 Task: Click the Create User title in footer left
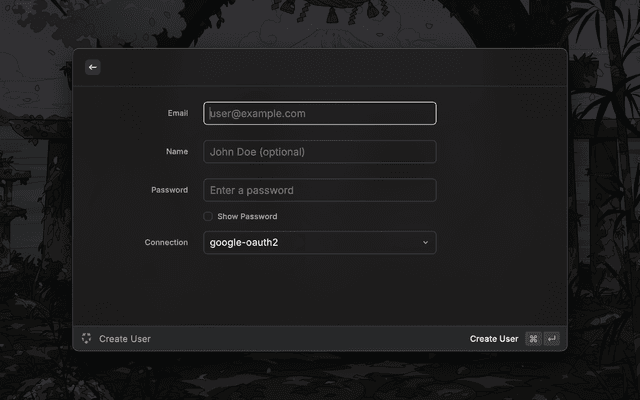125,339
